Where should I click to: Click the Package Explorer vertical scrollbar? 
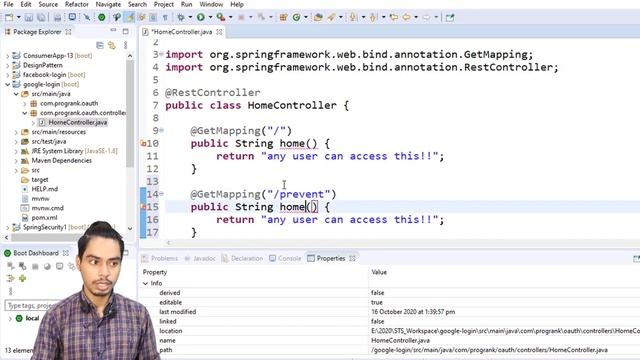click(x=130, y=114)
